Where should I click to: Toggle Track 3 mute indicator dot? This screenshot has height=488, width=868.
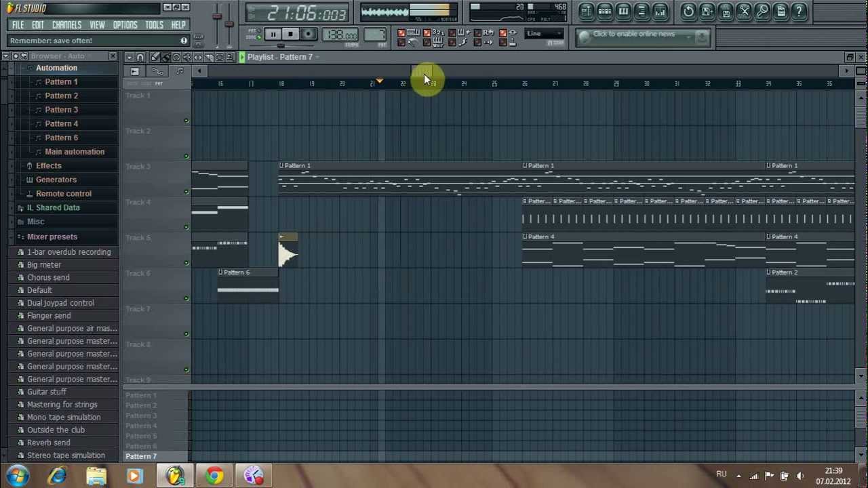click(x=186, y=192)
